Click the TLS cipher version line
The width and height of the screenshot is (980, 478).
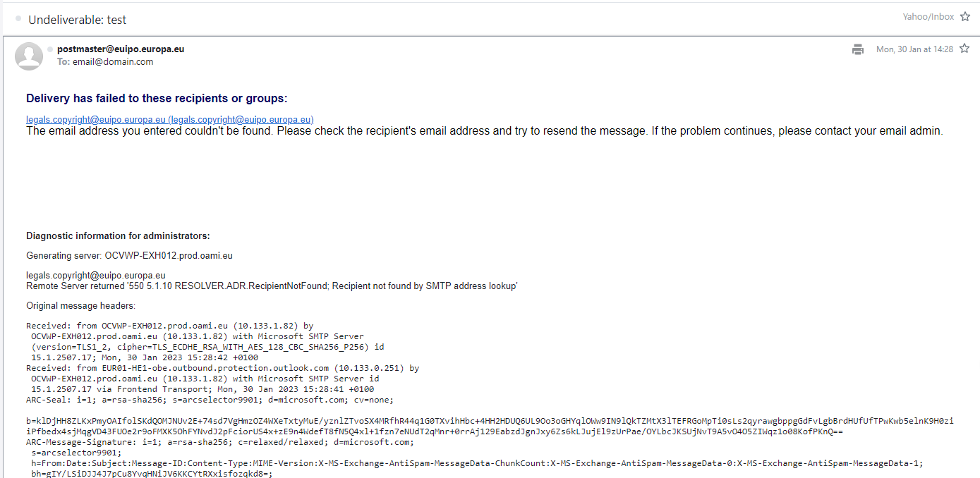207,348
